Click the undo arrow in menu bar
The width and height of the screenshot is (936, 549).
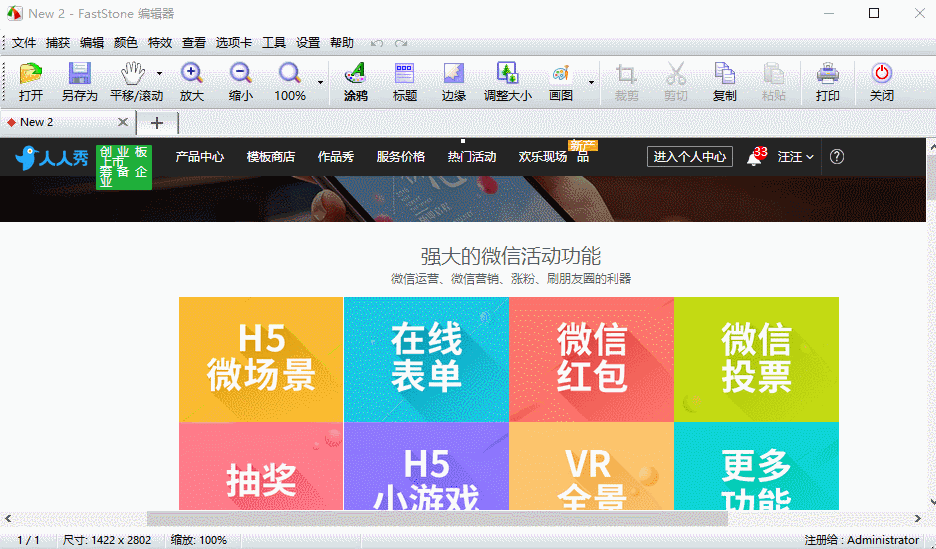377,43
